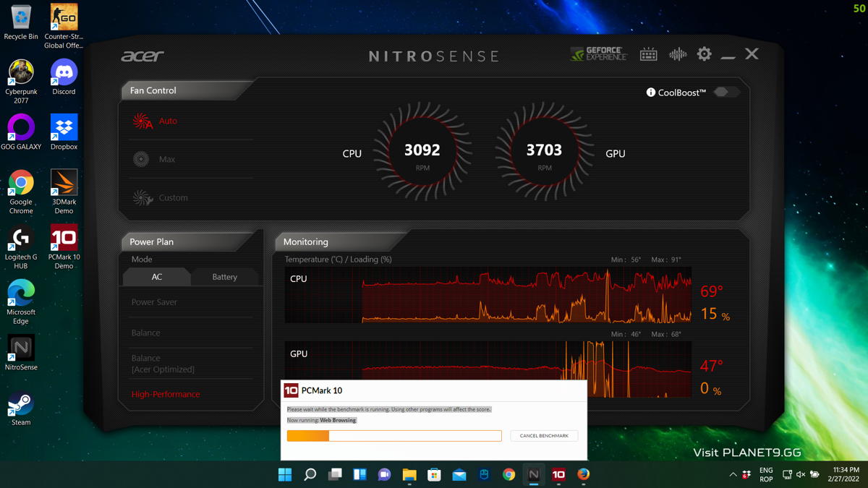The image size is (868, 488).
Task: Click the 'Now running: Web Browsing' text
Action: 322,420
